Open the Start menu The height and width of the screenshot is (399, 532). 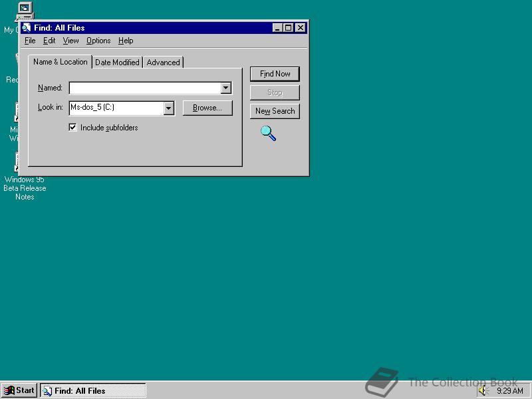tap(19, 390)
